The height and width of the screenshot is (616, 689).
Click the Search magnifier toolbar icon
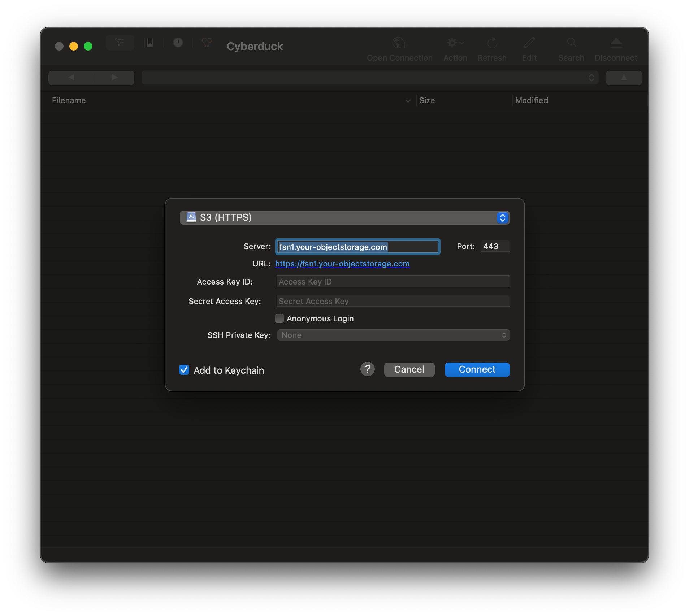pyautogui.click(x=571, y=43)
